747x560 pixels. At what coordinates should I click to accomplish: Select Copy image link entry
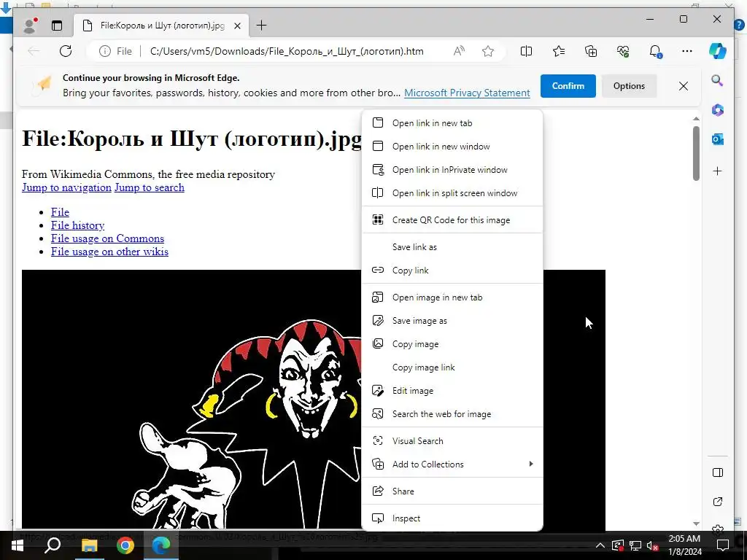click(452, 367)
